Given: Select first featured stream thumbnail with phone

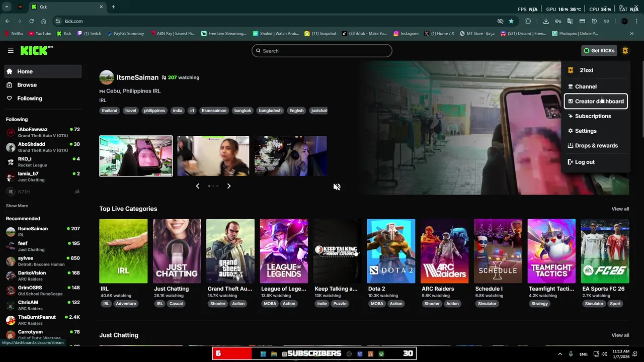Looking at the screenshot, I should coord(136,156).
